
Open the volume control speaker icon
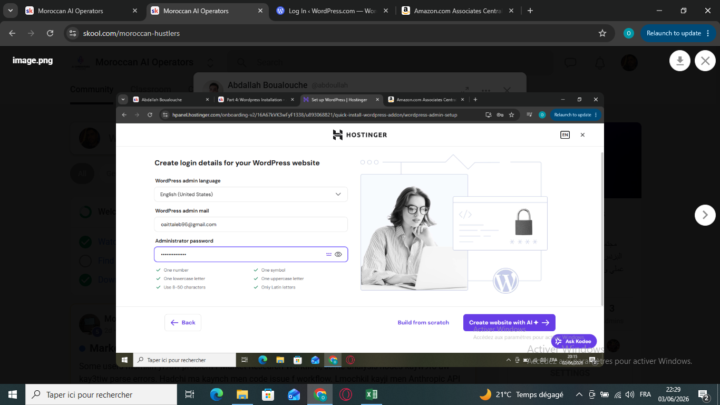tap(630, 394)
